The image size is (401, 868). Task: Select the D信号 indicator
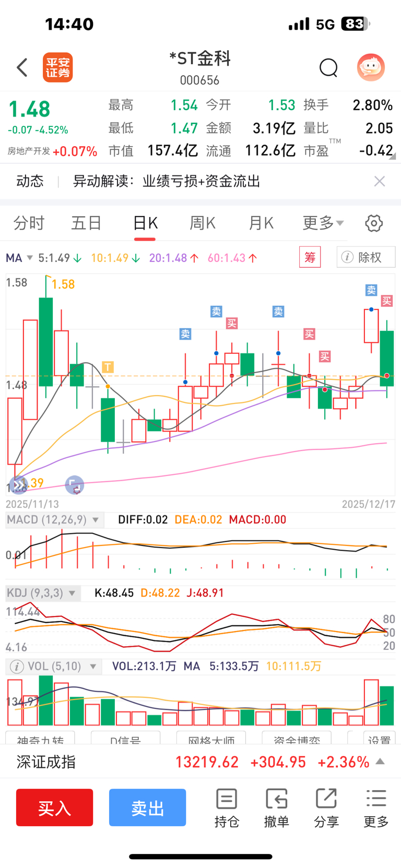(125, 739)
